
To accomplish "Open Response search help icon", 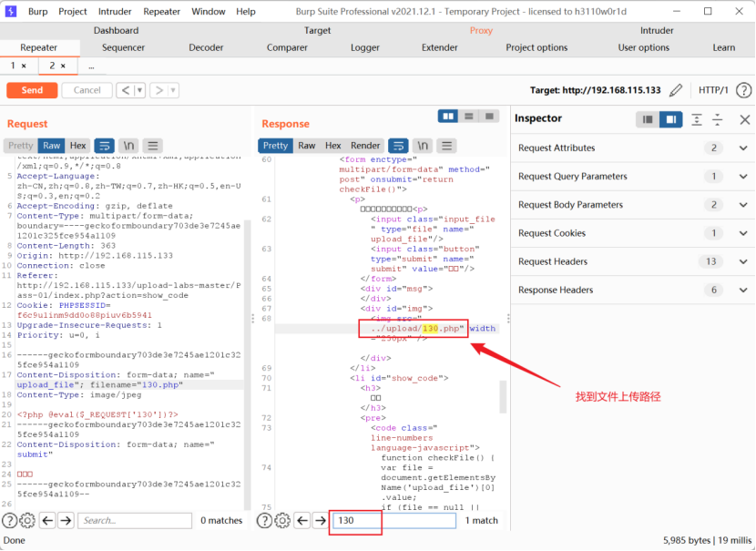I will click(264, 521).
